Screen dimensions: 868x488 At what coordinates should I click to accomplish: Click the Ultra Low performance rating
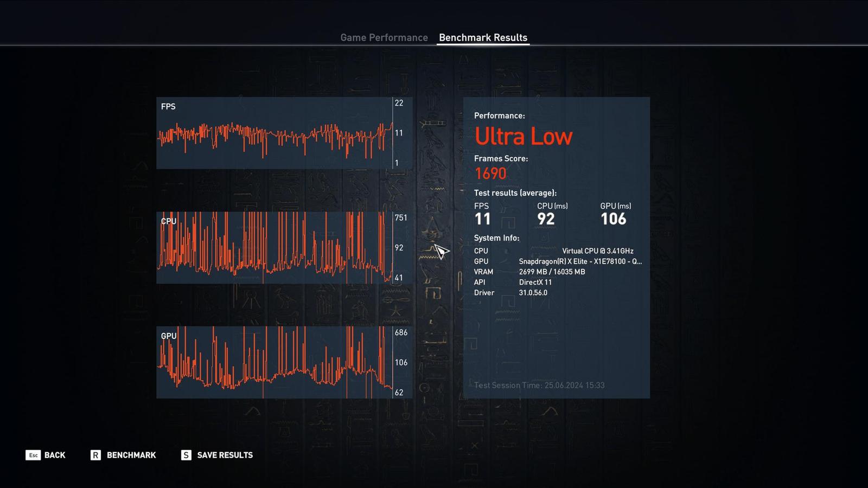[524, 136]
